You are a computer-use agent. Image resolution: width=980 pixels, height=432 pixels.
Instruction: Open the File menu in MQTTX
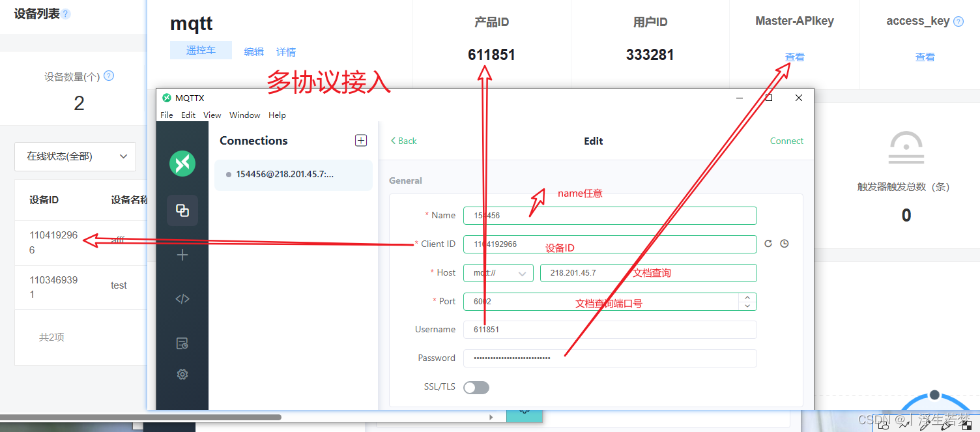click(167, 115)
